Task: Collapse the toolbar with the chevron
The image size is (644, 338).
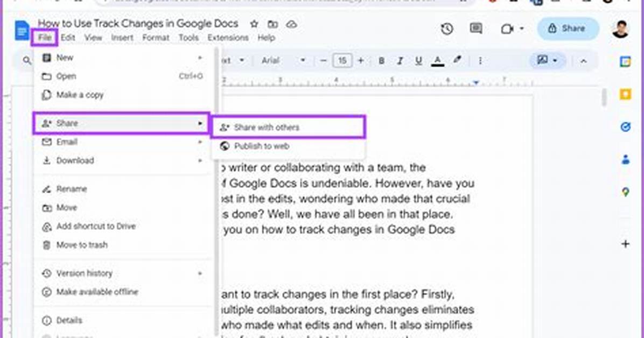Action: [x=584, y=61]
